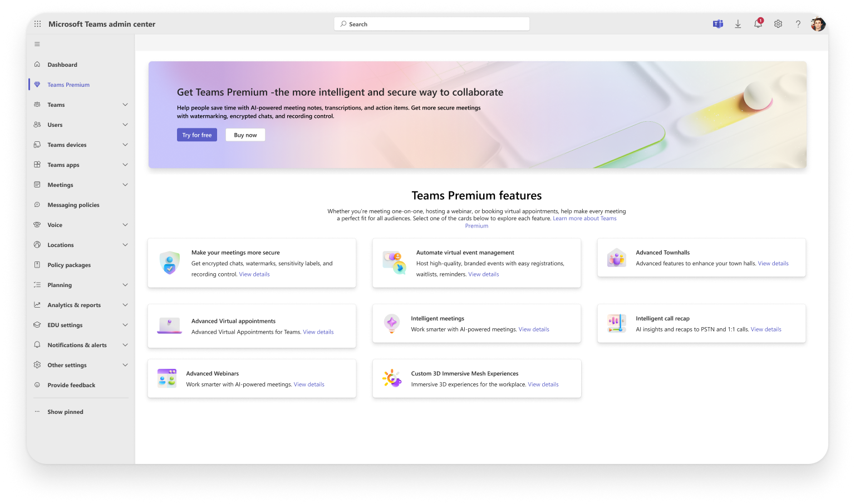Screen dimensions: 855x504
Task: View details for Make your meetings more secure
Action: (254, 274)
